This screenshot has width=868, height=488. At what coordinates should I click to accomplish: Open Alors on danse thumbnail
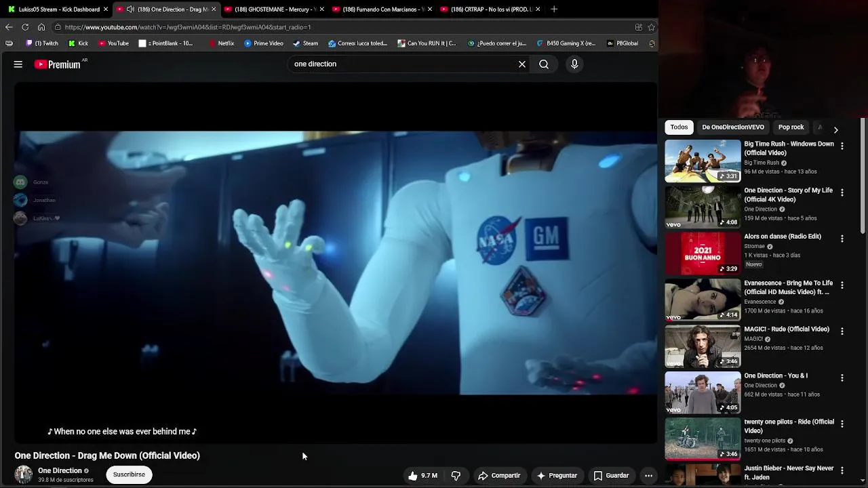(703, 254)
